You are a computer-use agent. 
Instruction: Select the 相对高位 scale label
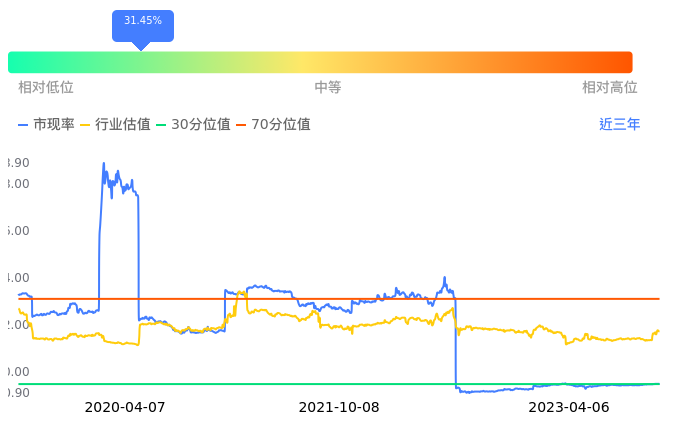point(610,88)
